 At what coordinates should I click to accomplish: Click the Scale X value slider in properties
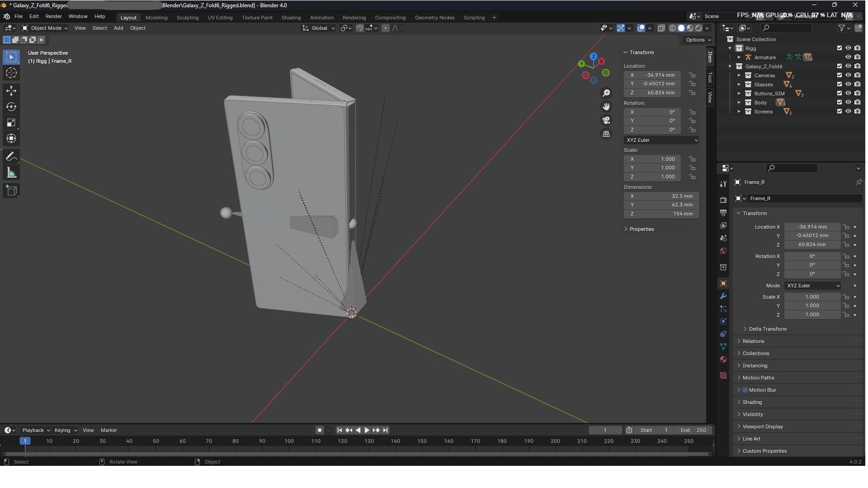(x=812, y=297)
